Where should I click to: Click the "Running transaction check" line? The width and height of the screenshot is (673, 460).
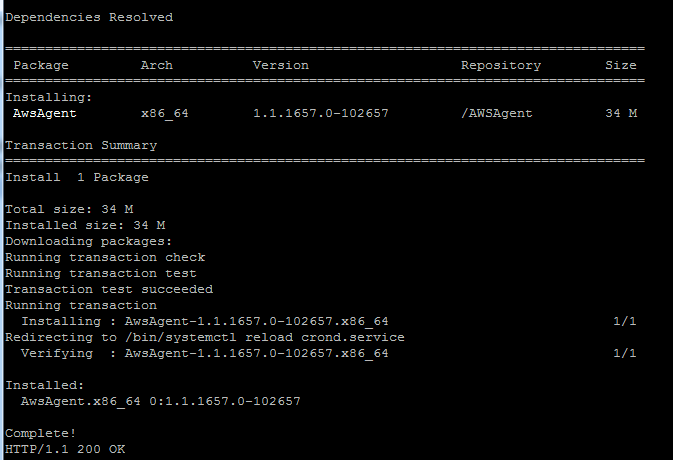coord(105,257)
